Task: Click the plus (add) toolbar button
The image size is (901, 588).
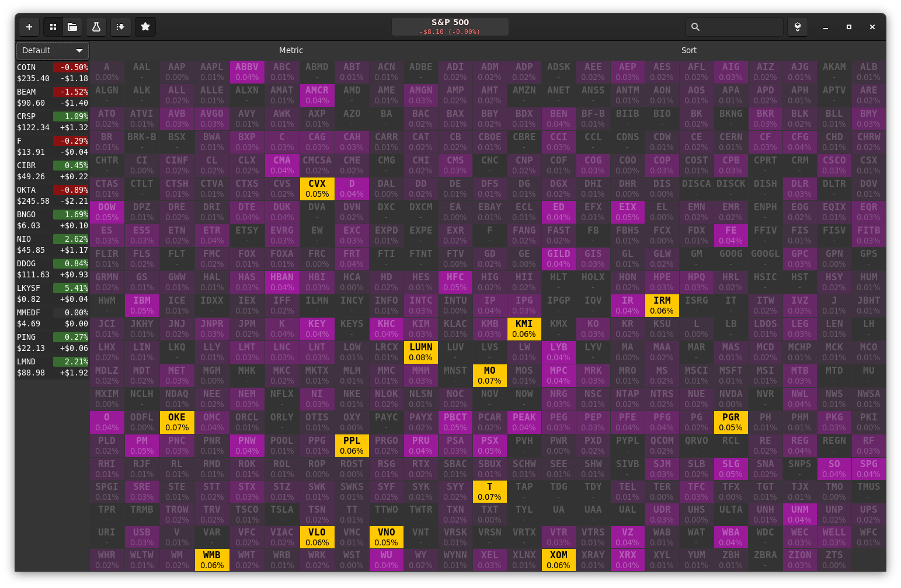Action: [29, 27]
